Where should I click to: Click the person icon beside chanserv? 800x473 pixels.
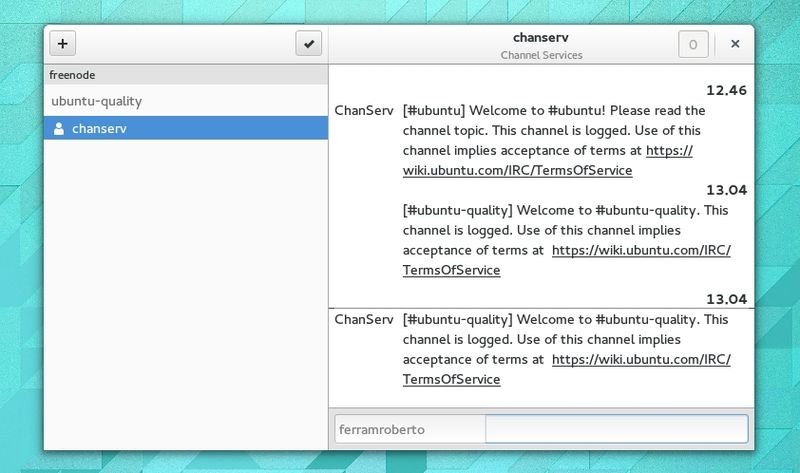(59, 128)
